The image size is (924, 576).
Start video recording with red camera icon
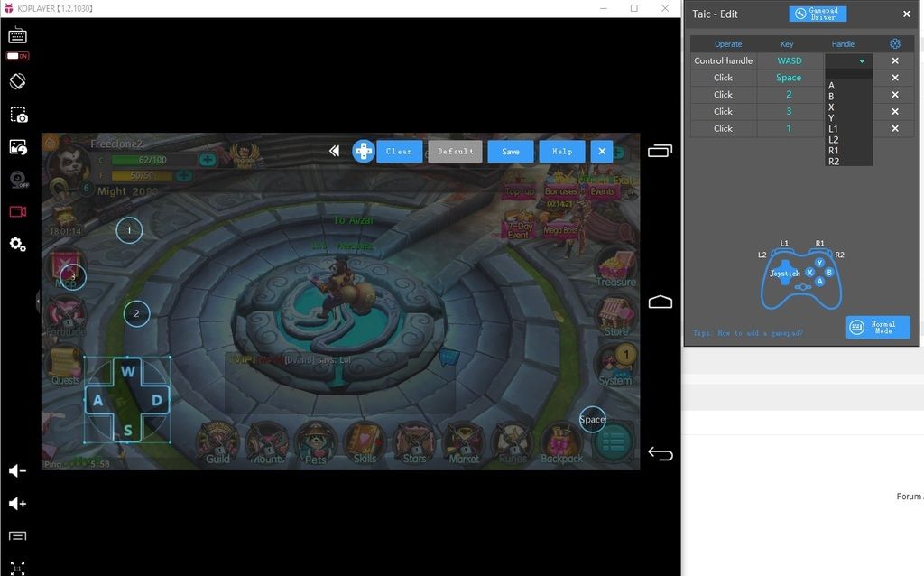click(x=17, y=211)
